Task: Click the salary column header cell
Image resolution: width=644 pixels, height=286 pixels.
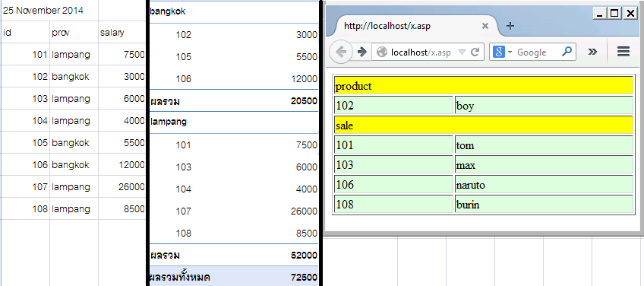Action: point(122,33)
